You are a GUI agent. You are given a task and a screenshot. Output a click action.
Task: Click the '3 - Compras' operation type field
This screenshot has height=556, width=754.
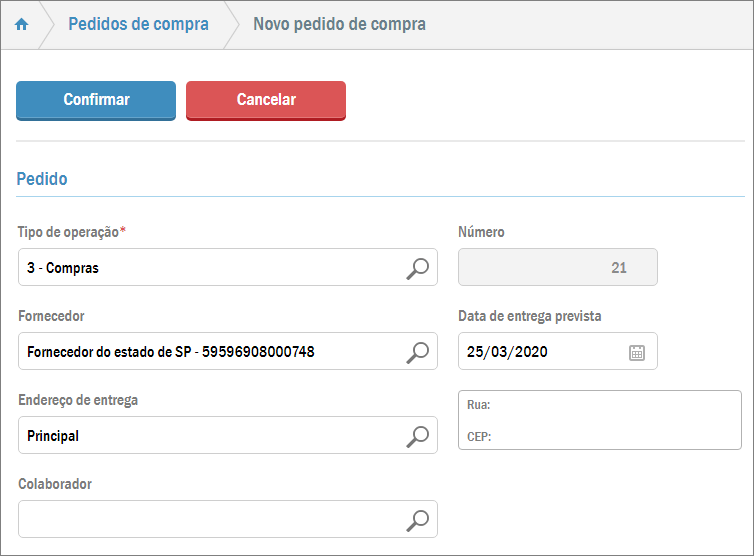(x=210, y=268)
